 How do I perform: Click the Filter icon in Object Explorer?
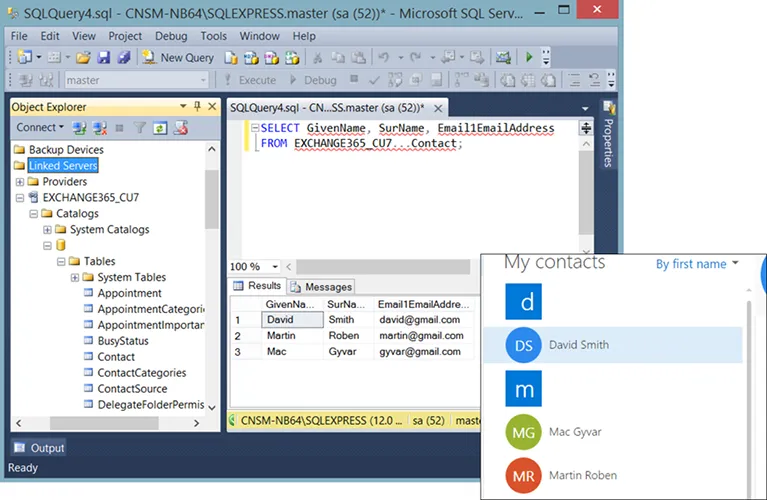coord(140,128)
